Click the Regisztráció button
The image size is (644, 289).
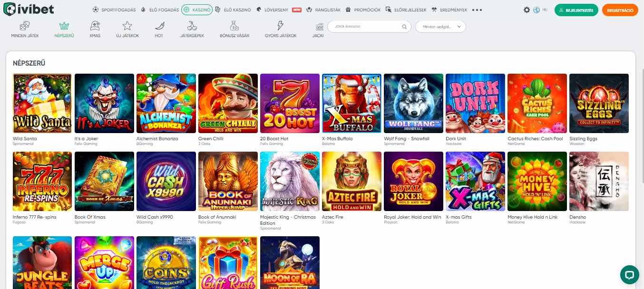[x=620, y=10]
